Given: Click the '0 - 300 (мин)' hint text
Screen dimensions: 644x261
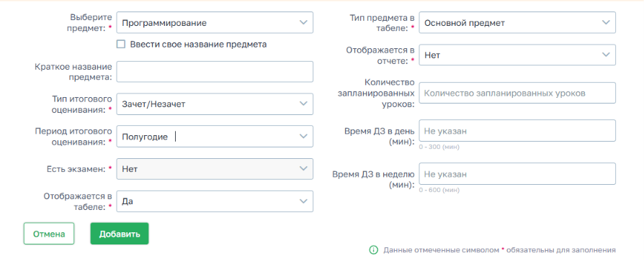Looking at the screenshot, I should 439,147.
